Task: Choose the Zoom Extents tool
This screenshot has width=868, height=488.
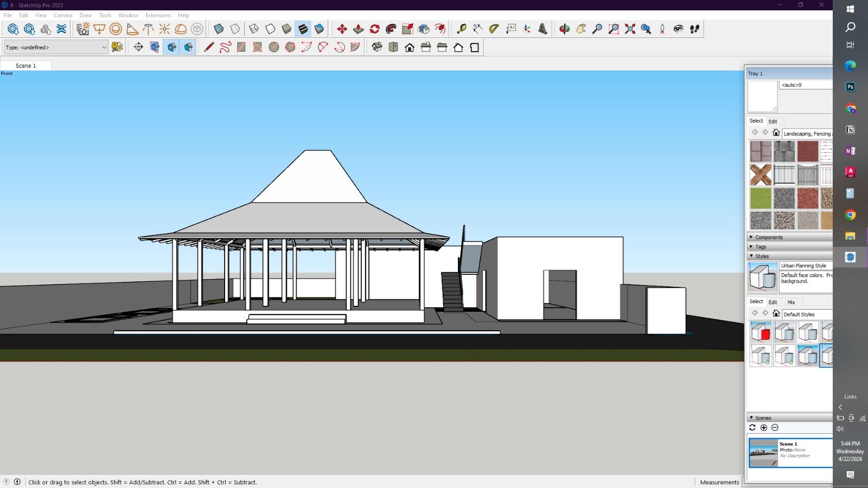Action: point(630,29)
